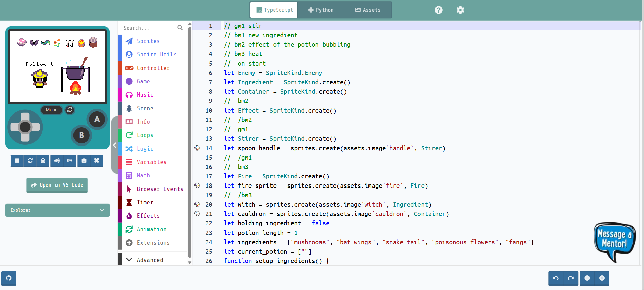Zoom in the code editor
This screenshot has height=290, width=644.
(602, 278)
